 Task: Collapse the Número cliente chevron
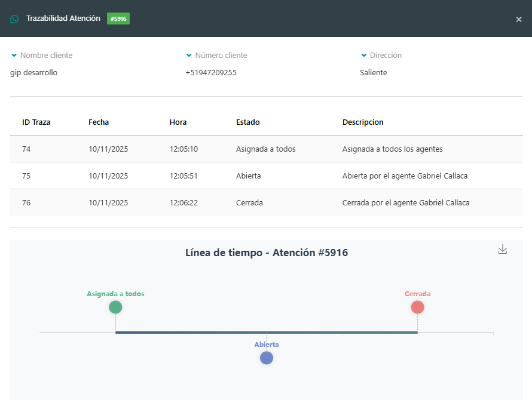click(189, 56)
